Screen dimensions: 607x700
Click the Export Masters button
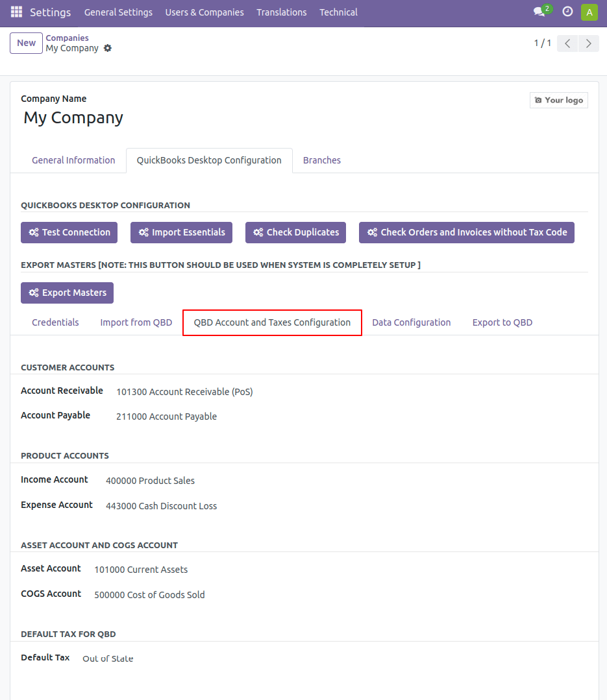pos(67,293)
